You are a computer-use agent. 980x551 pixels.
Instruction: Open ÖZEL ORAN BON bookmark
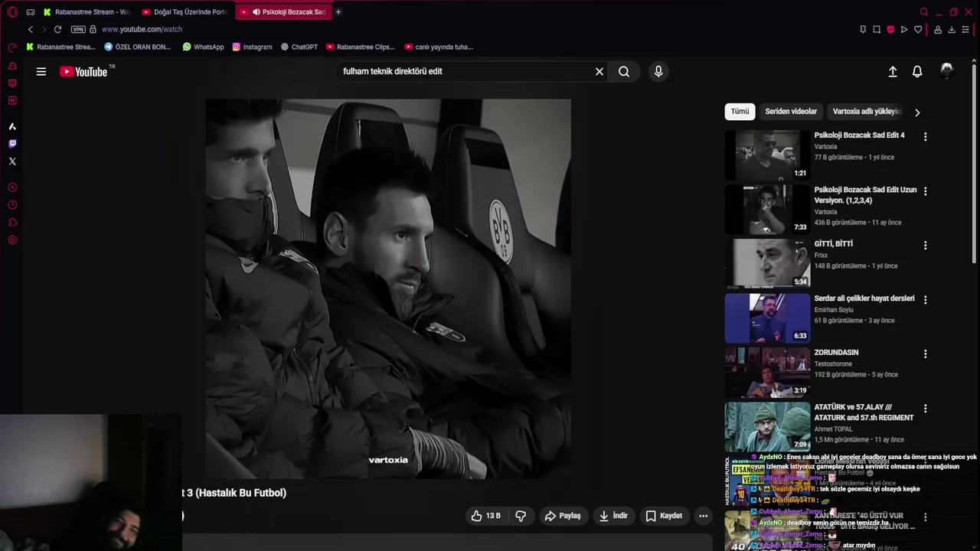(x=137, y=47)
